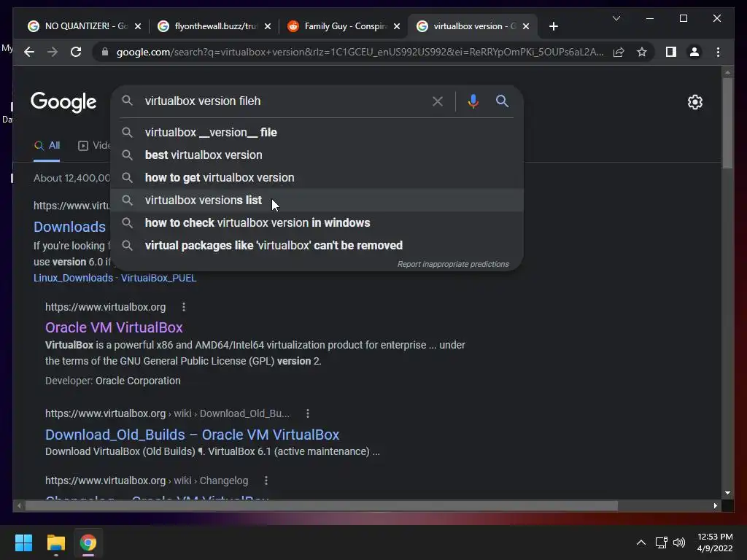Viewport: 747px width, 560px height.
Task: Click Chrome icon in taskbar
Action: click(88, 542)
